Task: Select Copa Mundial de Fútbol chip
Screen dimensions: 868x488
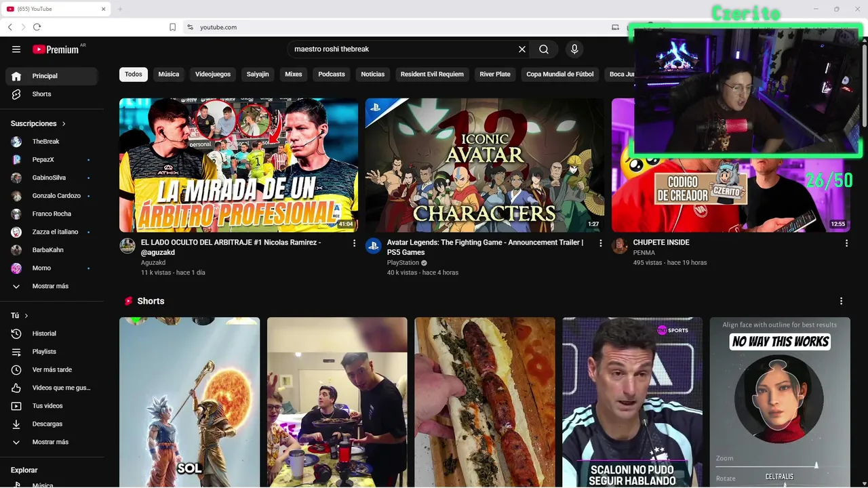Action: [x=560, y=74]
